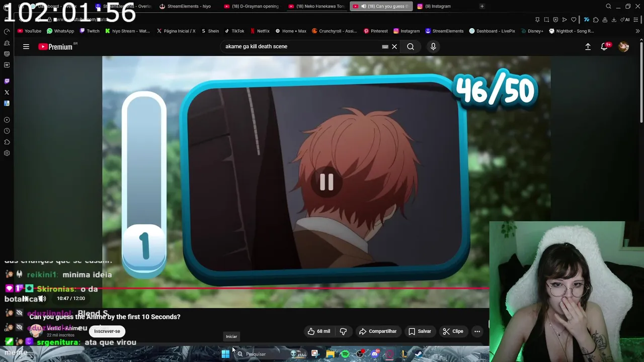Viewport: 644px width, 362px height.
Task: Open the YouTube account avatar menu
Action: pyautogui.click(x=624, y=47)
